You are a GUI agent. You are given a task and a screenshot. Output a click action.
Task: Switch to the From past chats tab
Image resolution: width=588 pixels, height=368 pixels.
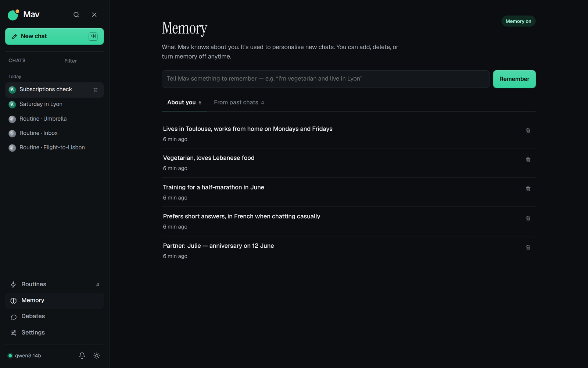tap(239, 103)
